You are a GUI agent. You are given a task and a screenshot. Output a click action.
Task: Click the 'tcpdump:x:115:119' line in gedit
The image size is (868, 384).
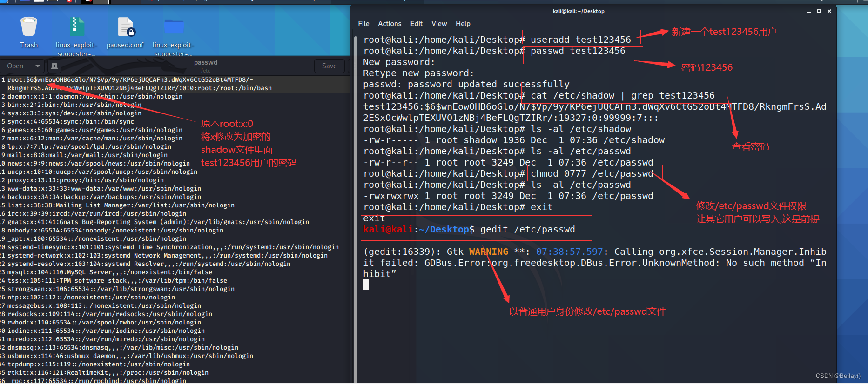click(x=98, y=364)
